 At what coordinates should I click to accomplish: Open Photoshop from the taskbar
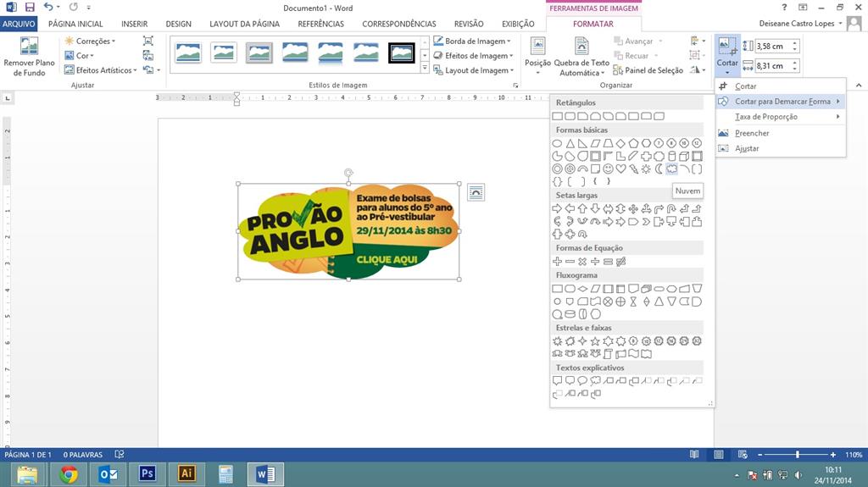click(x=147, y=474)
